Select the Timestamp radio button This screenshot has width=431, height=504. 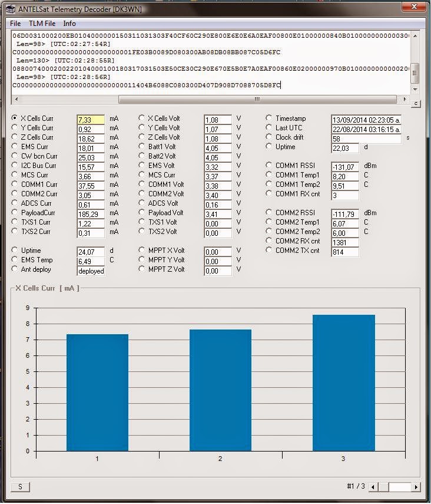coord(269,118)
